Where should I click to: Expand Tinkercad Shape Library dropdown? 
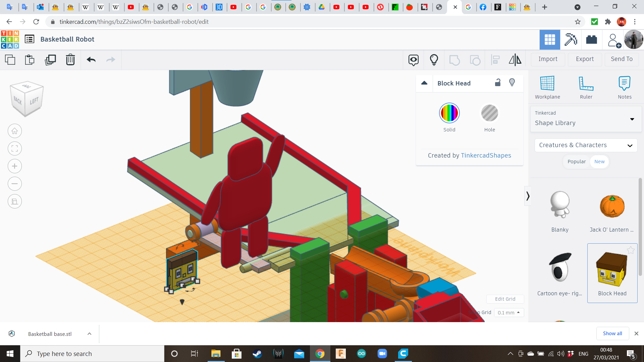coord(586,119)
